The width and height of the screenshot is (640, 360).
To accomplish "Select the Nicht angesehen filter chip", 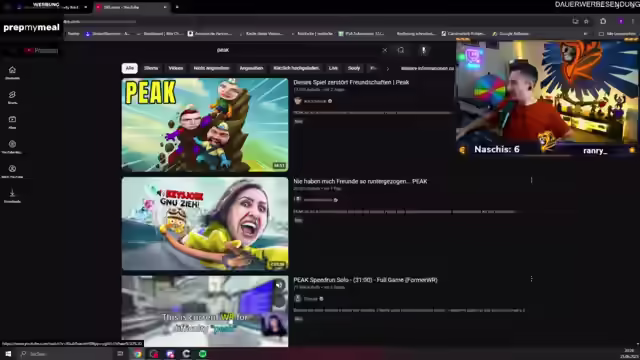I will 211,68.
